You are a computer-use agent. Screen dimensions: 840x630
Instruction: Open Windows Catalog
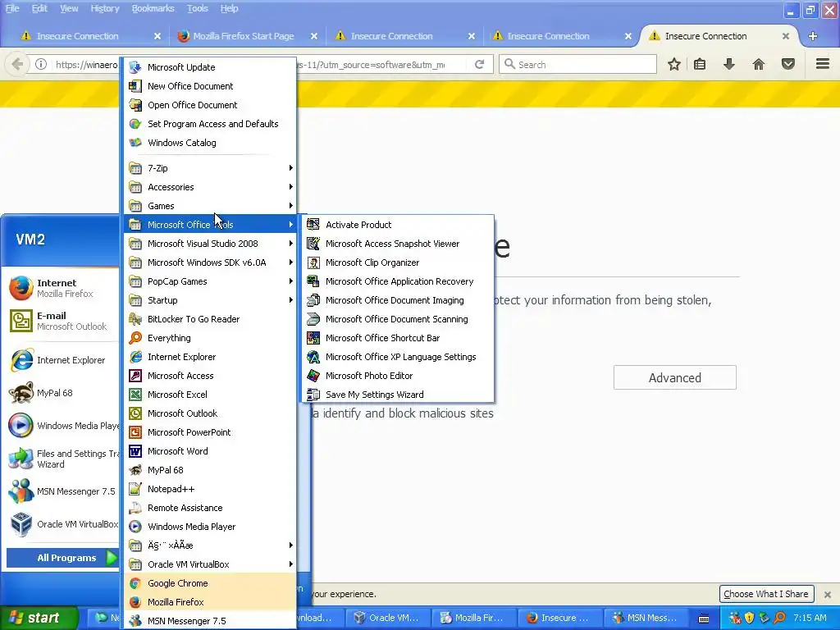click(x=210, y=143)
